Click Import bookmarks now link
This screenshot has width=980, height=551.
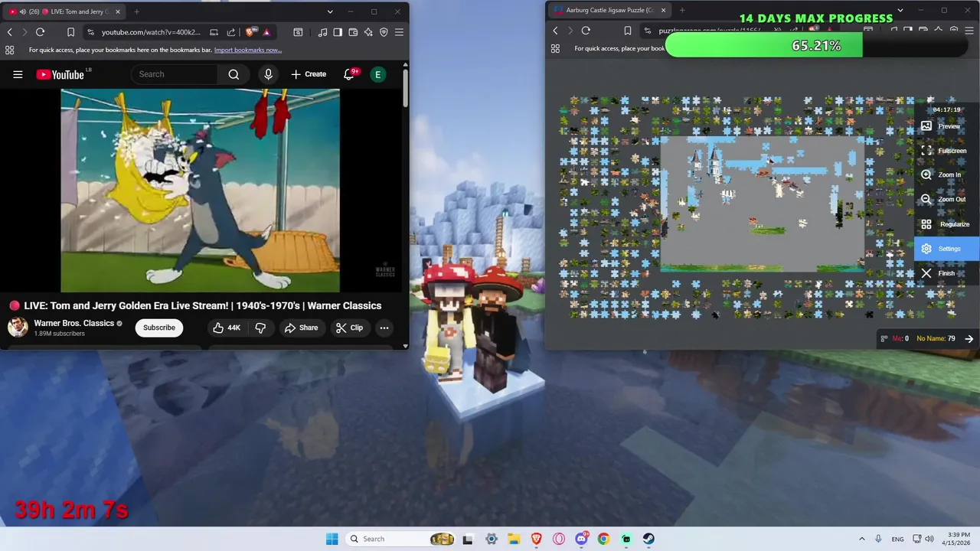[x=248, y=50]
